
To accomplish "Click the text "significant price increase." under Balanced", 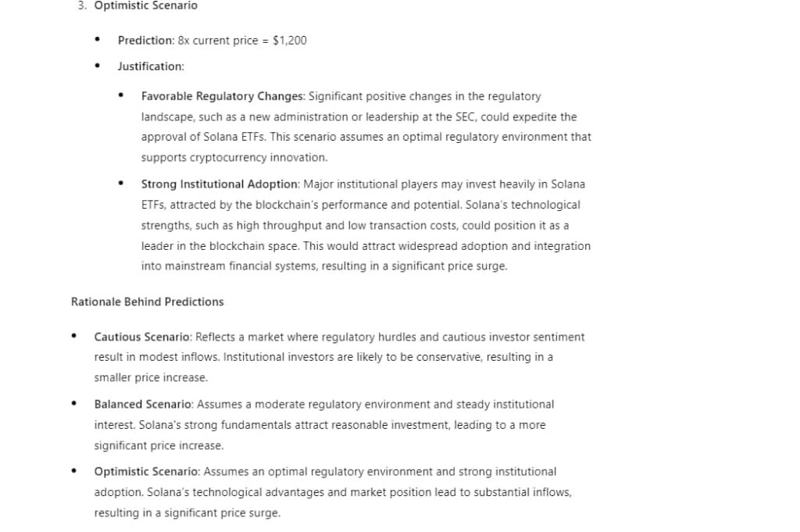I will point(159,446).
